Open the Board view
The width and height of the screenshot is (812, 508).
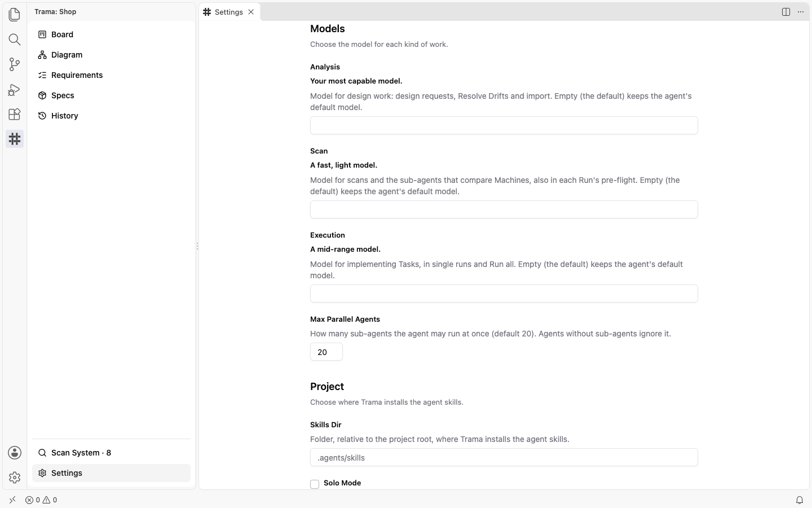tap(111, 34)
